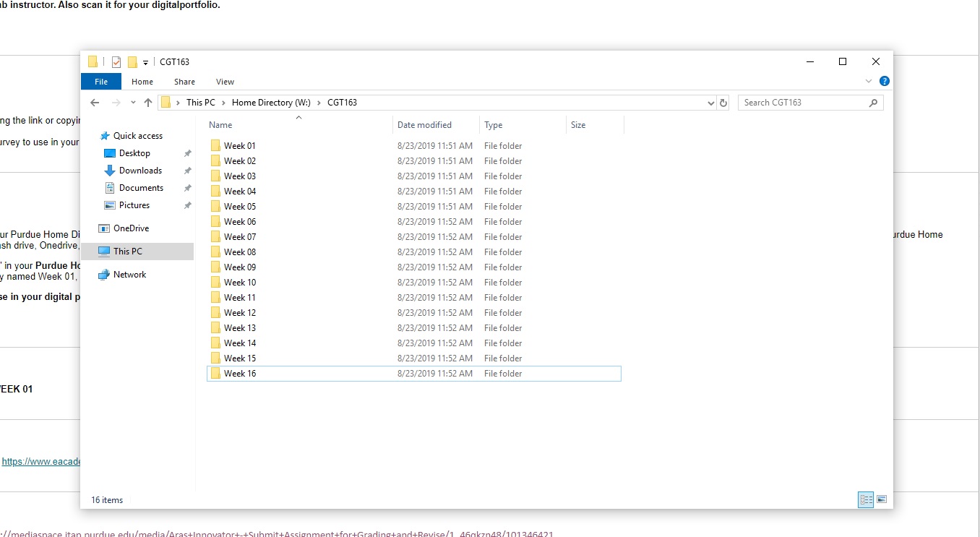Go up one level with the Up arrow

point(148,103)
